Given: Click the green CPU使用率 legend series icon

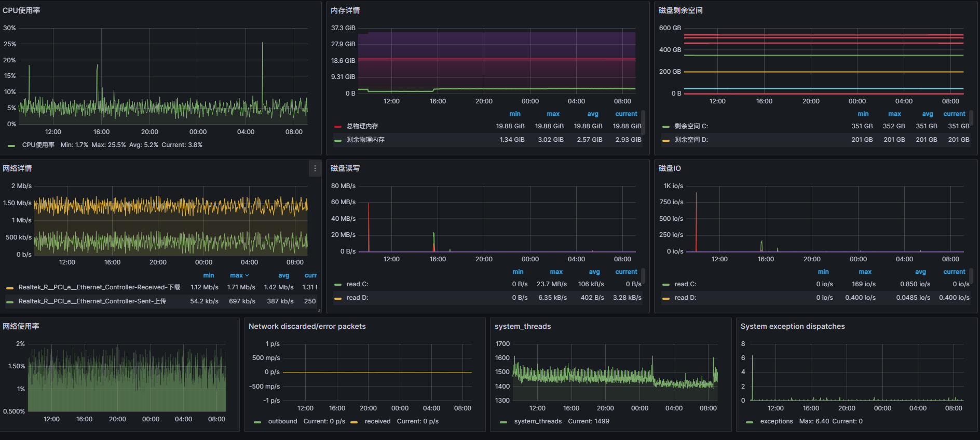Looking at the screenshot, I should coord(11,145).
